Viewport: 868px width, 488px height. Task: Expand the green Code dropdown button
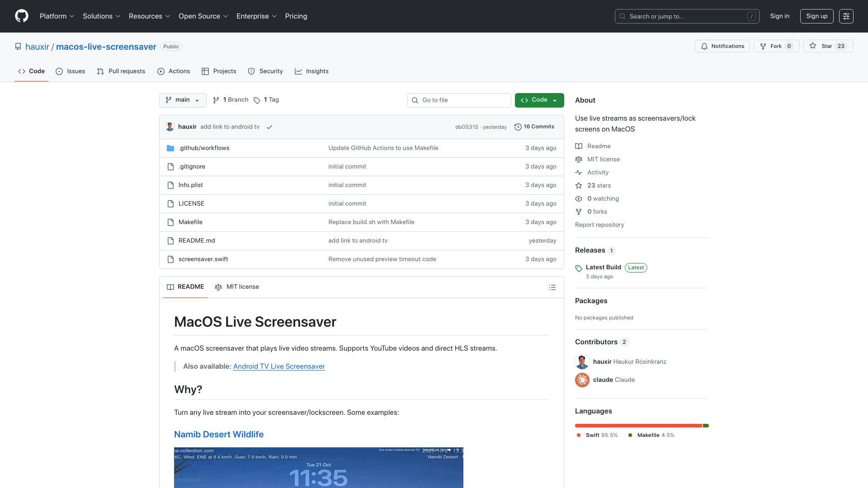pyautogui.click(x=539, y=100)
